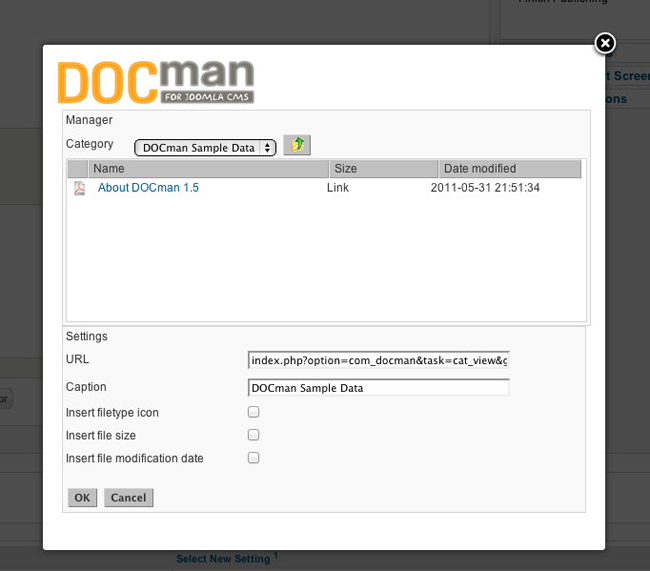The width and height of the screenshot is (650, 571).
Task: Sort by Date modified column header
Action: [510, 169]
